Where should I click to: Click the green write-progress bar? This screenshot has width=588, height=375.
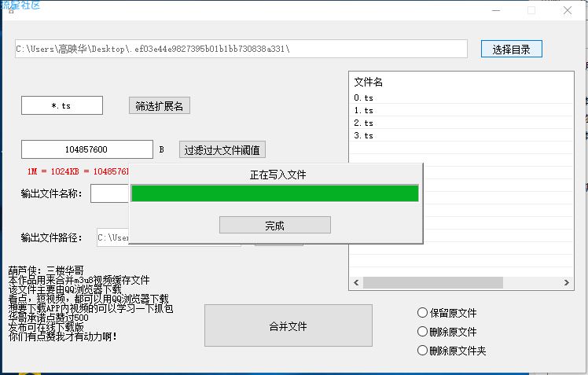coord(274,193)
